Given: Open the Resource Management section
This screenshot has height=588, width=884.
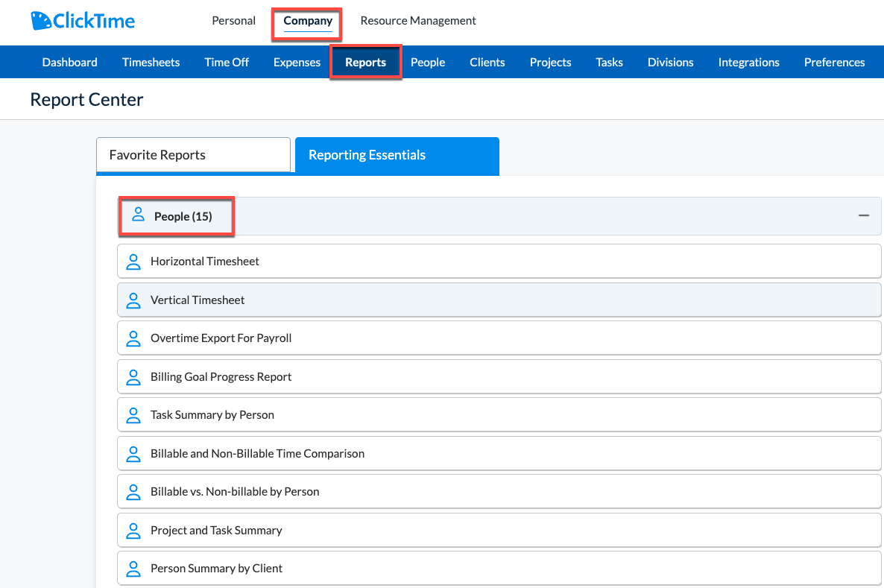Looking at the screenshot, I should pos(418,20).
